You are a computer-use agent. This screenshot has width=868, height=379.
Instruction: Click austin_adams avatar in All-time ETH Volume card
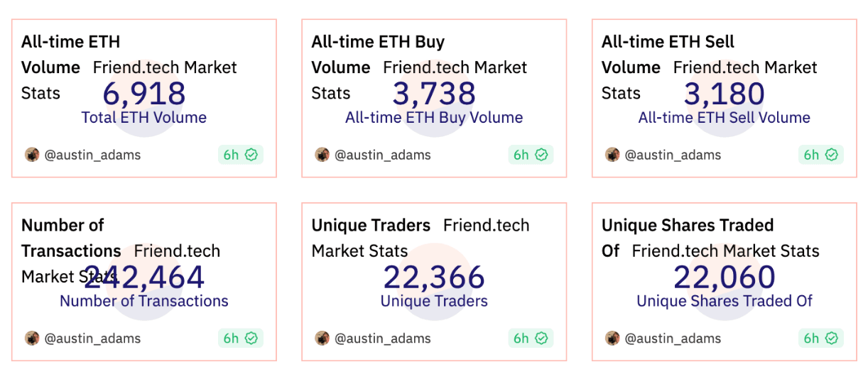32,155
